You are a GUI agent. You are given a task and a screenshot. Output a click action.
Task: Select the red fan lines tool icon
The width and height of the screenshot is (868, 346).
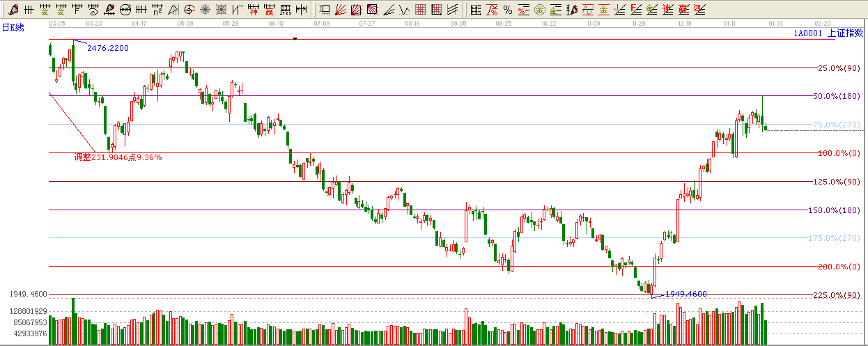(x=341, y=10)
